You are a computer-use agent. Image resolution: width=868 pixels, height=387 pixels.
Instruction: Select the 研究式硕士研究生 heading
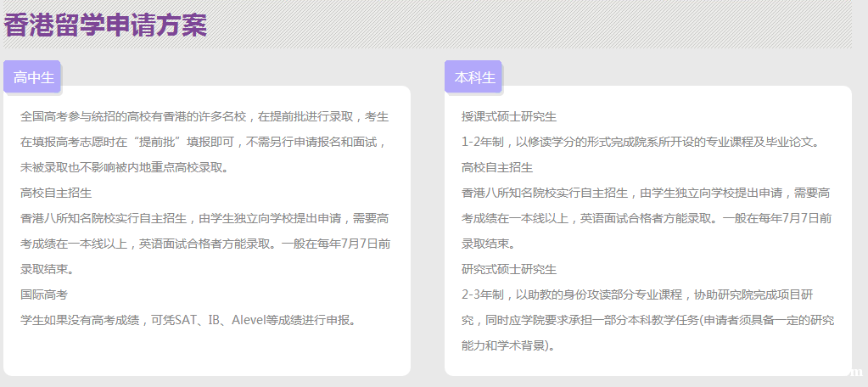click(x=509, y=269)
